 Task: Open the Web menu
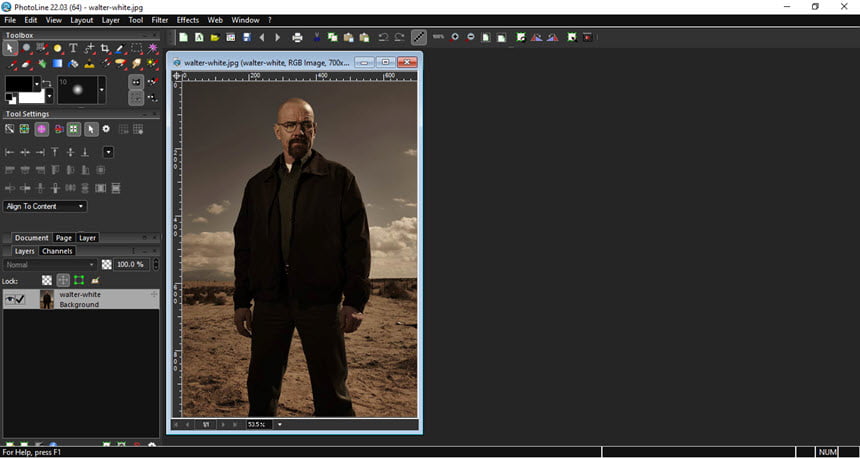[215, 20]
